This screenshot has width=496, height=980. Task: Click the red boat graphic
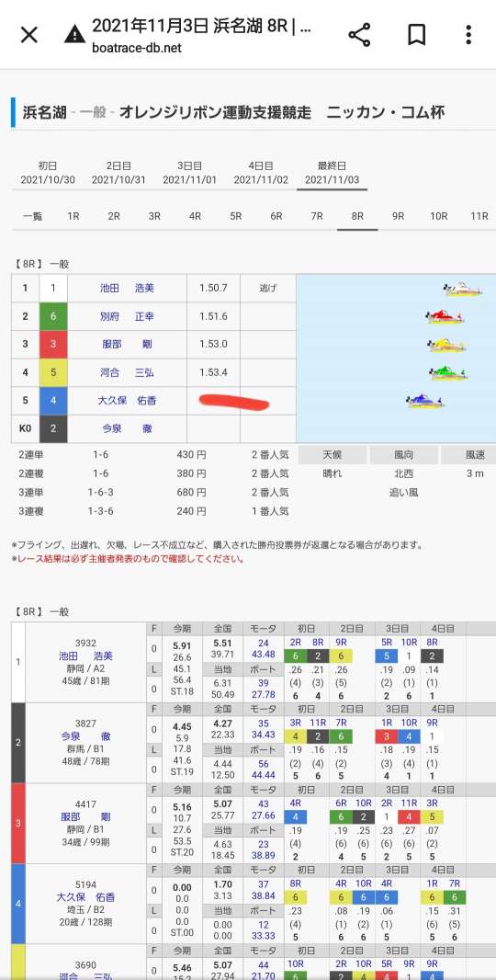coord(445,317)
